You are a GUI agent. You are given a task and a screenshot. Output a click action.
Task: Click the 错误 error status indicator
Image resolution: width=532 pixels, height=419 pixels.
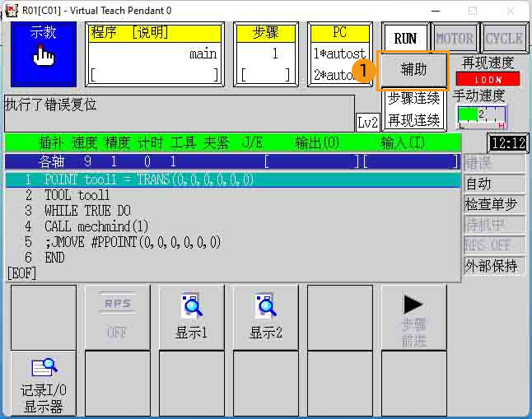click(493, 164)
